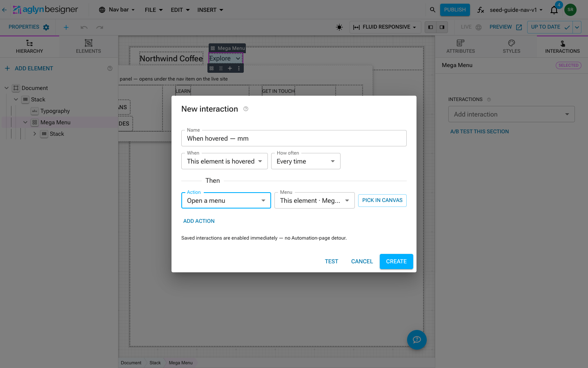This screenshot has width=588, height=368.
Task: Click the plus icon in properties toolbar
Action: pyautogui.click(x=66, y=27)
